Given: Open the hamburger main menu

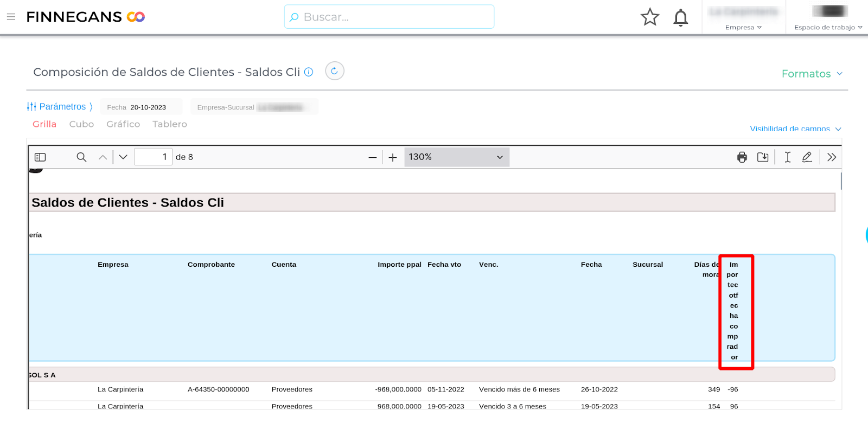Looking at the screenshot, I should coord(11,17).
